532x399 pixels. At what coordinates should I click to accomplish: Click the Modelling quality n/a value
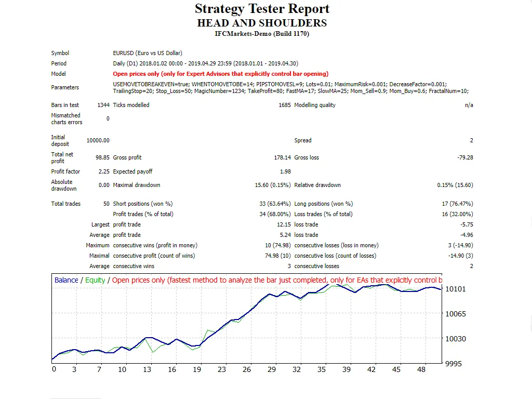pyautogui.click(x=469, y=105)
